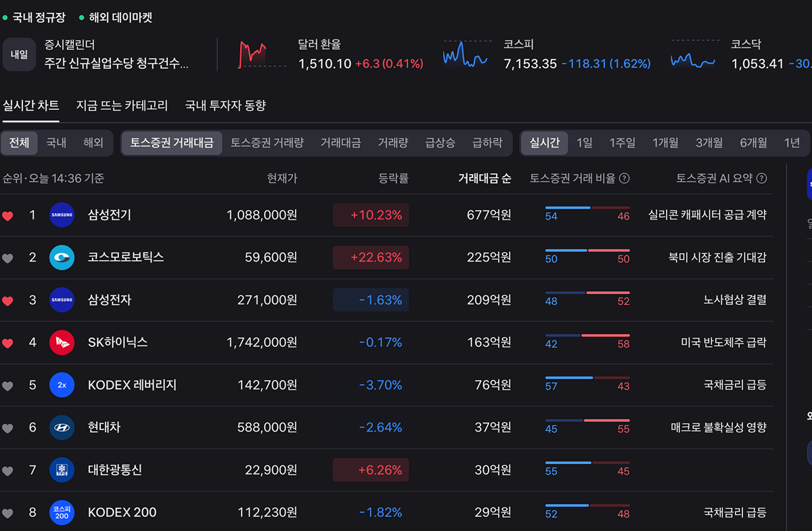Click AI summary 매크로 불확실성 영향
Image resolution: width=812 pixels, height=531 pixels.
click(x=719, y=427)
